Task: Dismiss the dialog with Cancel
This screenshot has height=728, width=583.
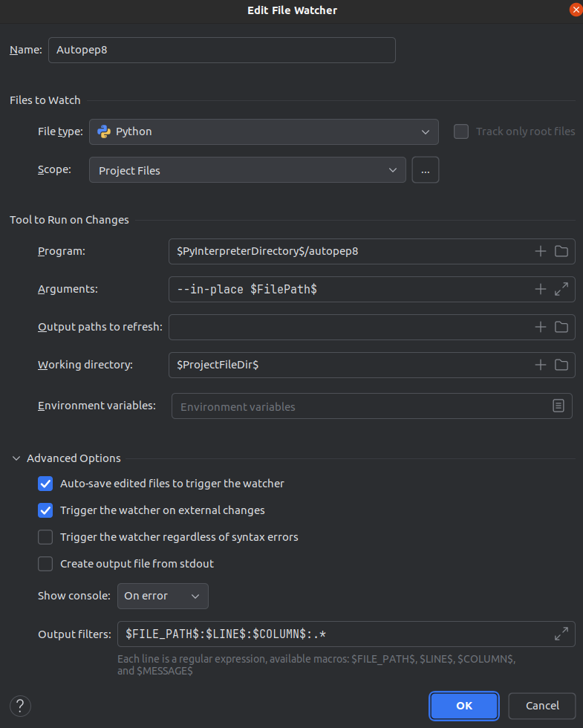Action: (541, 706)
